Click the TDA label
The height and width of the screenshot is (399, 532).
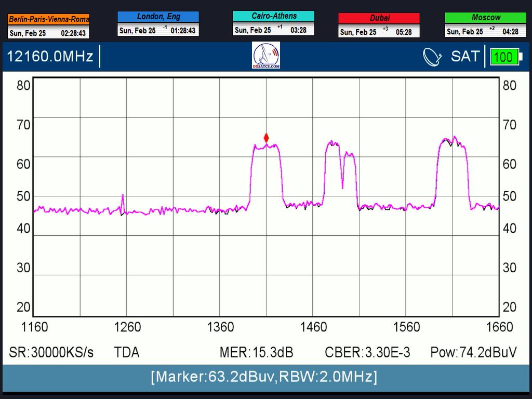click(x=127, y=352)
